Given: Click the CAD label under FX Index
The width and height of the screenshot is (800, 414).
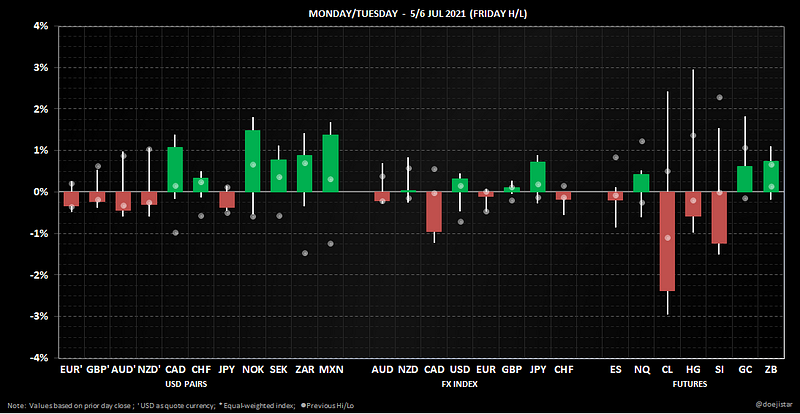Looking at the screenshot, I should (x=434, y=369).
